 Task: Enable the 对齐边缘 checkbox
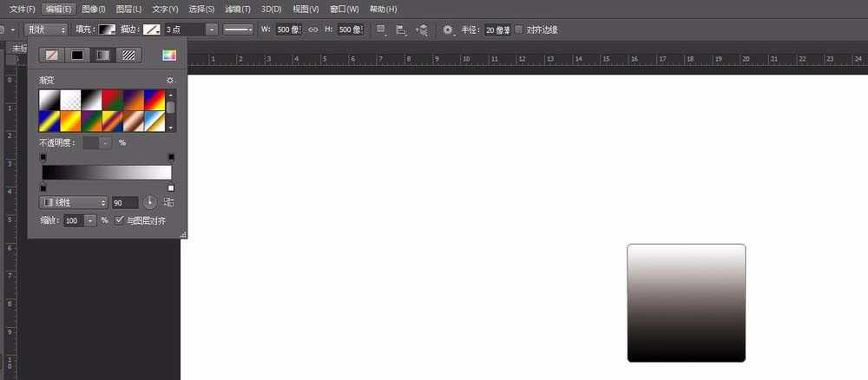coord(519,29)
